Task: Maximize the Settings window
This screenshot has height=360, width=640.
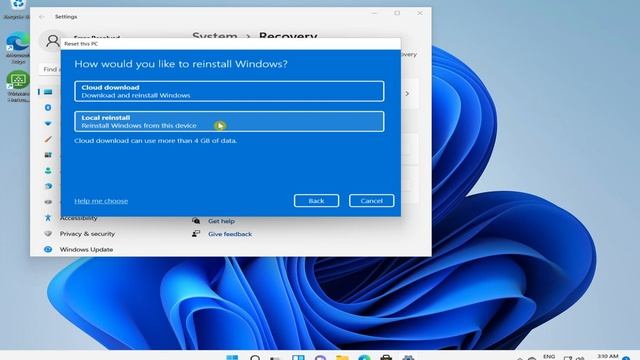Action: pos(397,13)
